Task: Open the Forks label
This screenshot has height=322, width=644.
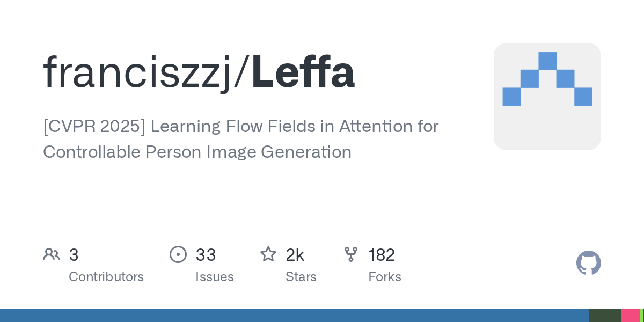Action: (385, 277)
